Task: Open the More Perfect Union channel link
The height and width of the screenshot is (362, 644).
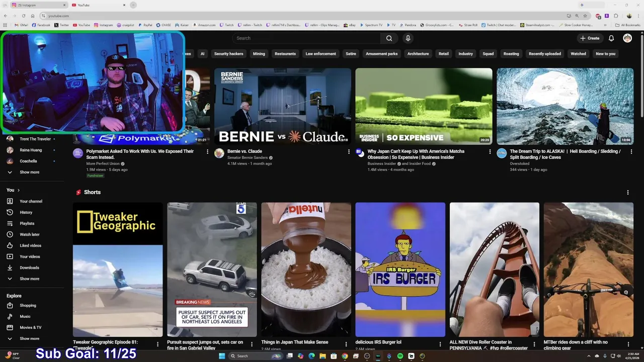Action: pos(103,164)
